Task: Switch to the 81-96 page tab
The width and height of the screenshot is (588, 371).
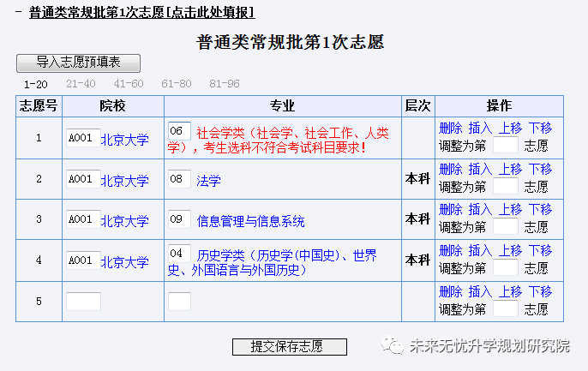Action: point(225,84)
